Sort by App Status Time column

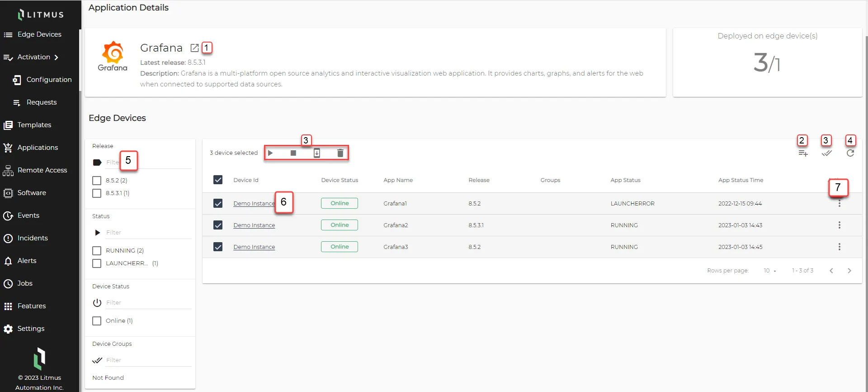click(741, 180)
